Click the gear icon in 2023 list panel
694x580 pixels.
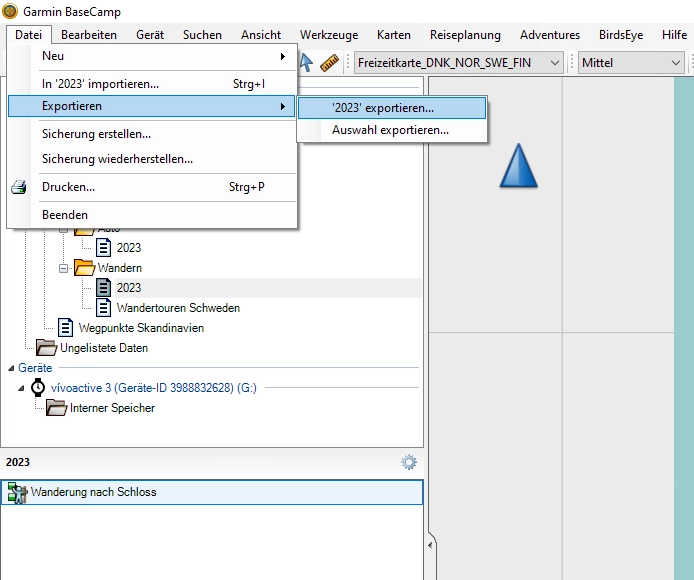pyautogui.click(x=409, y=462)
